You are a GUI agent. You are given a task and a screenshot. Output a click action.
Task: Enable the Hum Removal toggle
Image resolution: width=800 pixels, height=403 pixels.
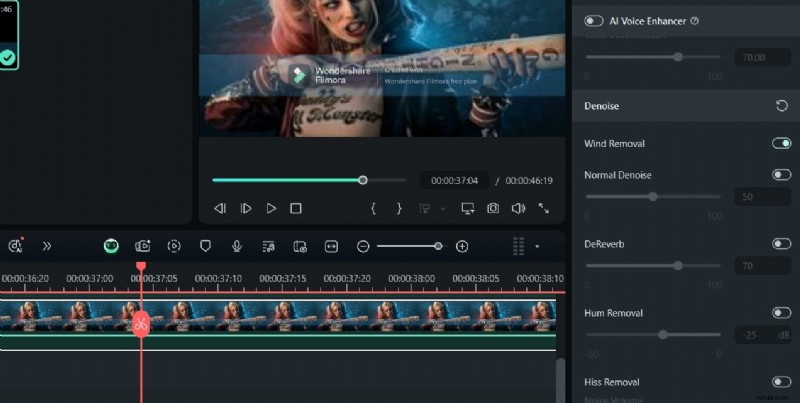tap(782, 313)
